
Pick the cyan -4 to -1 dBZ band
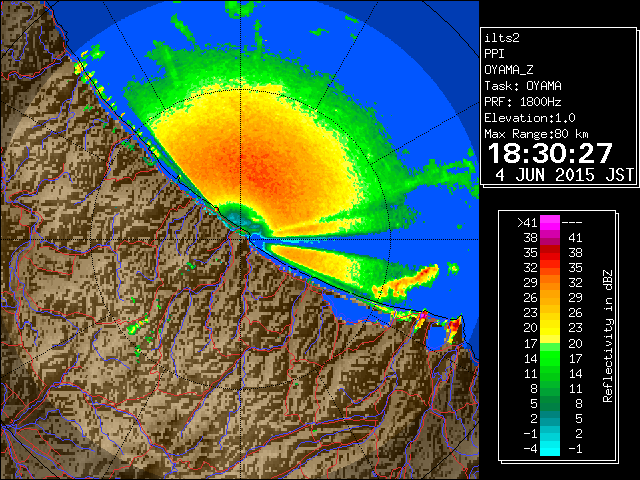550,448
